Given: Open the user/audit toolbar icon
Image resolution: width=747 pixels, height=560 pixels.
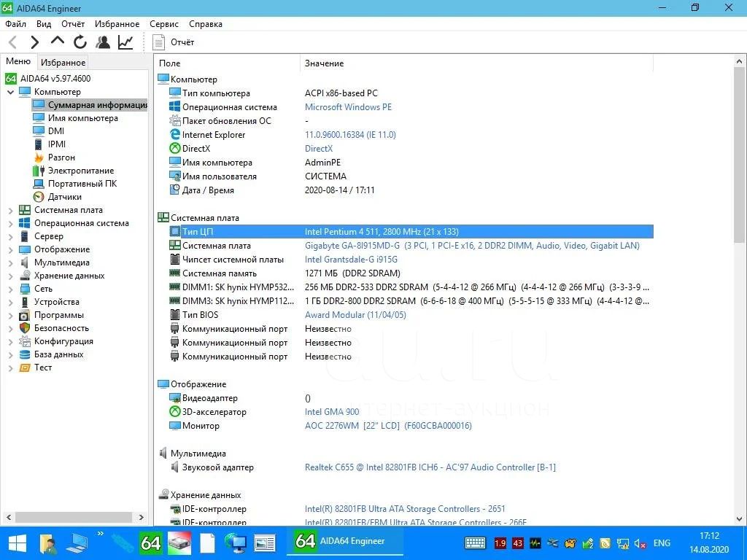Looking at the screenshot, I should pyautogui.click(x=102, y=42).
